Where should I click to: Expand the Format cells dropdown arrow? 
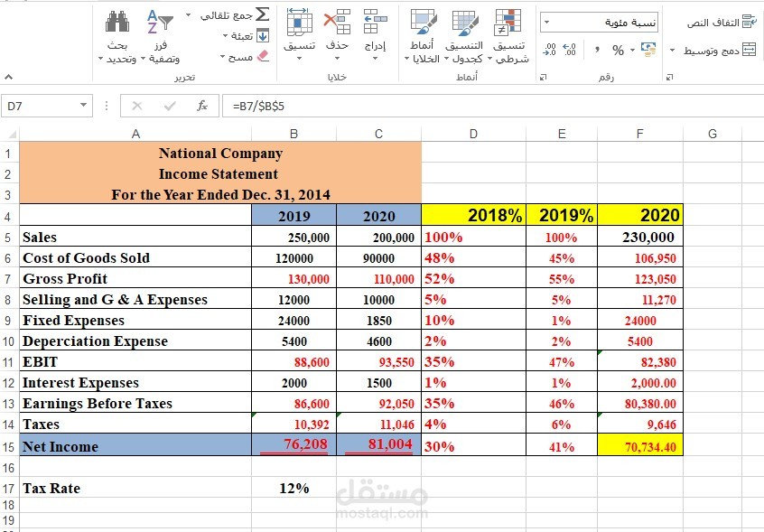(299, 59)
